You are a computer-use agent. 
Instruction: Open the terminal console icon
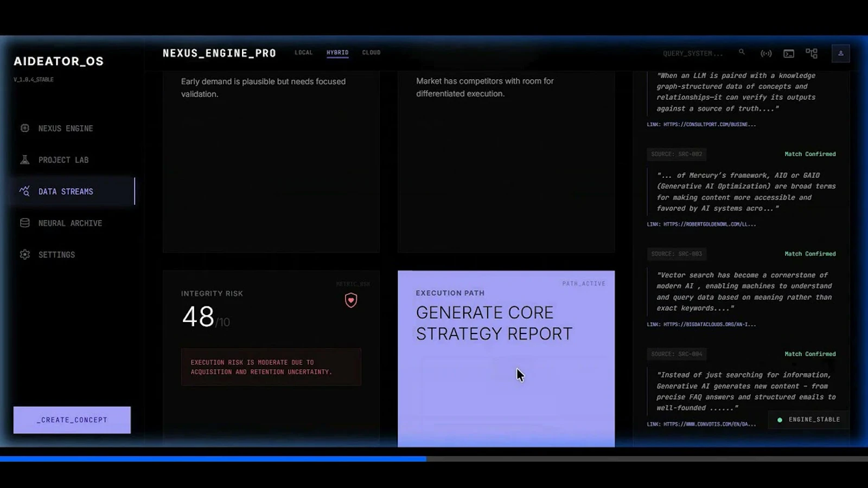789,53
